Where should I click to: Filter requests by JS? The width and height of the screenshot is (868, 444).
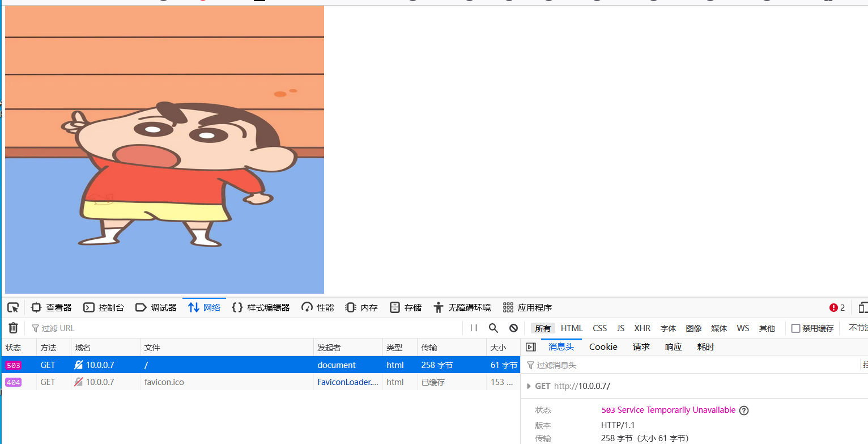click(620, 328)
